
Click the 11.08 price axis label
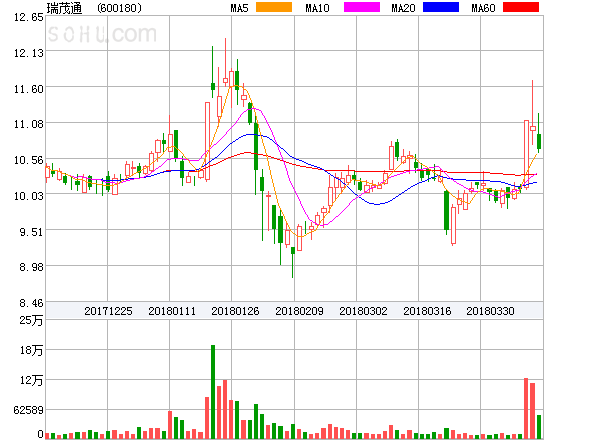29,124
